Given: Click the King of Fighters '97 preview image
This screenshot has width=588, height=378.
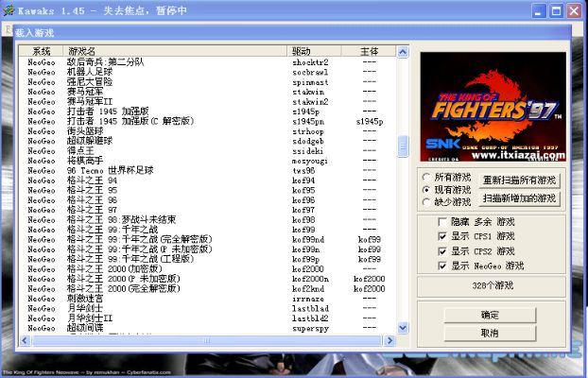Looking at the screenshot, I should tap(493, 107).
